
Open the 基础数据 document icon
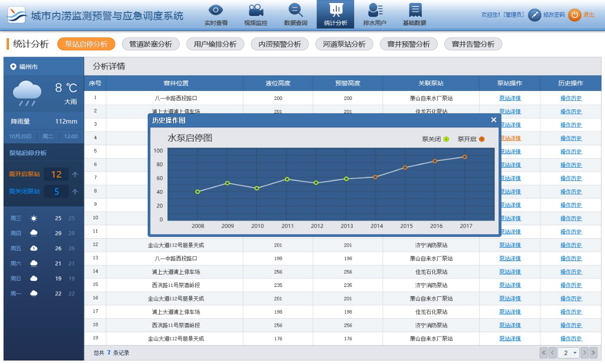415,10
